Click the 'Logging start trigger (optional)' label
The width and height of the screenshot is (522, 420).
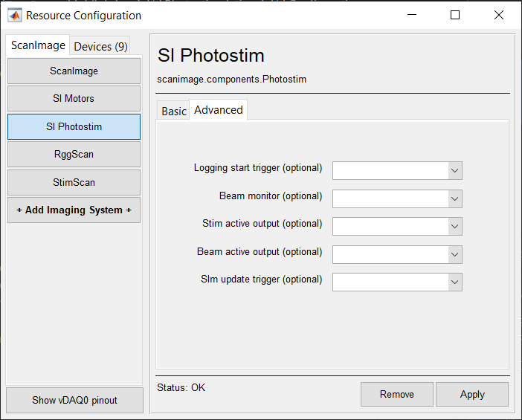[258, 168]
